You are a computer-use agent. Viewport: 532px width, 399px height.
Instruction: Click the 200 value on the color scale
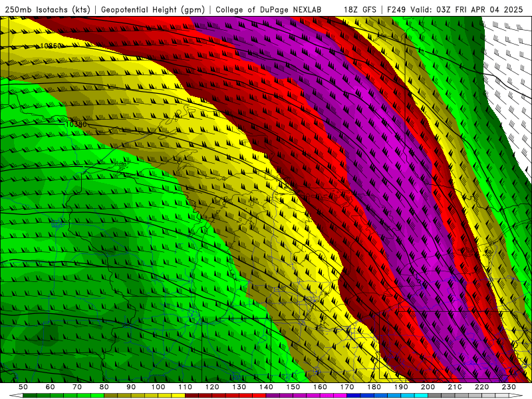pos(428,387)
